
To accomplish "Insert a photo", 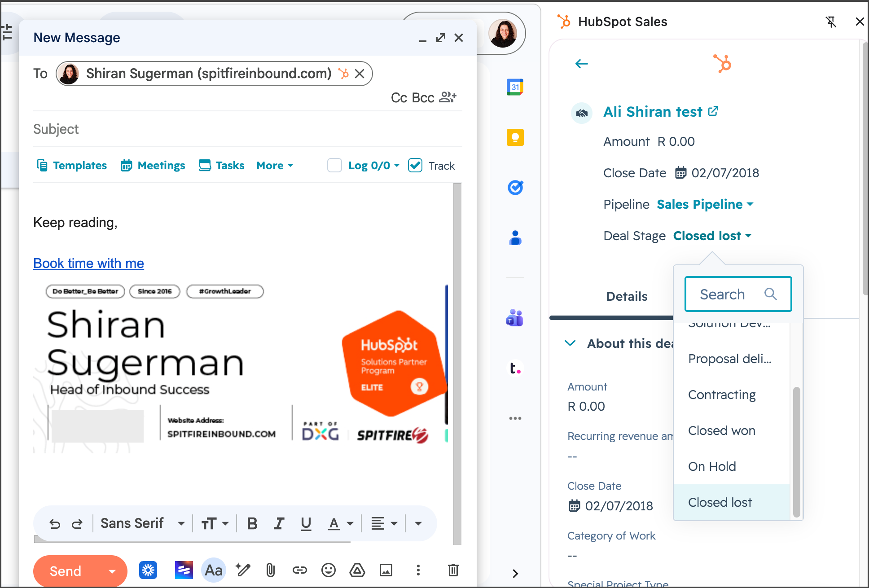I will pos(386,570).
